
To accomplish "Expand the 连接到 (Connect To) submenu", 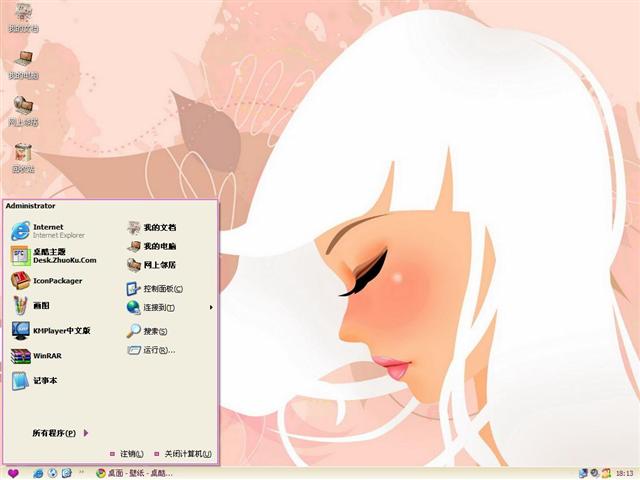I will click(160, 308).
